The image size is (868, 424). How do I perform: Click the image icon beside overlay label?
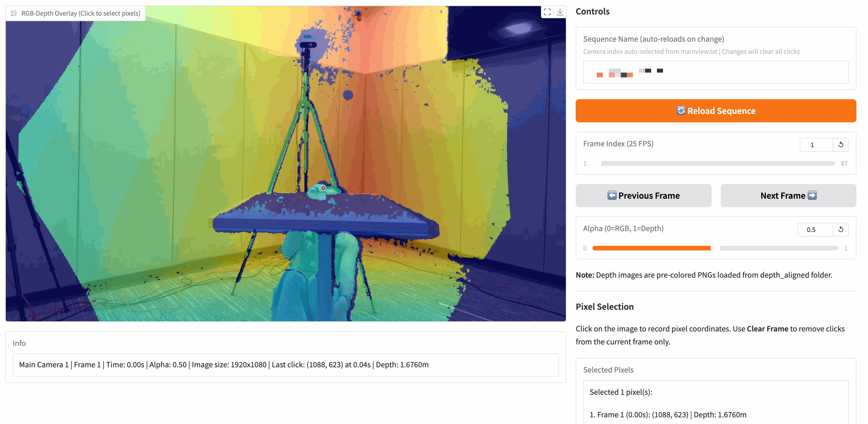pos(14,14)
